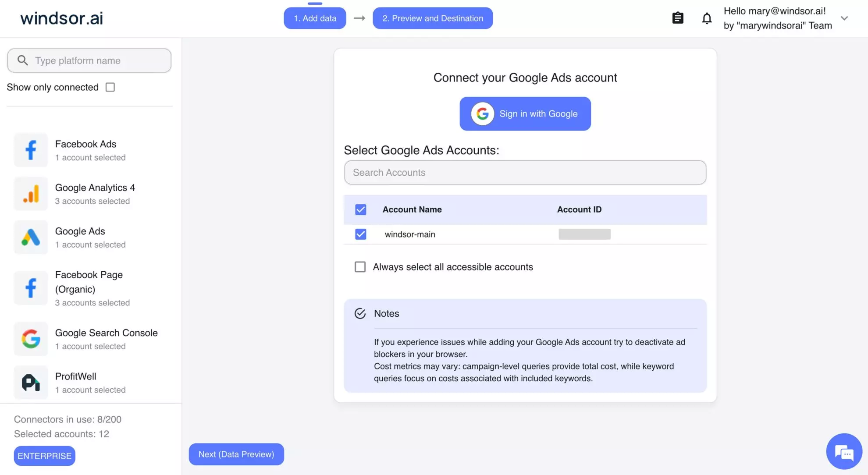Select the Facebook Page (Organic) connector

(x=31, y=288)
